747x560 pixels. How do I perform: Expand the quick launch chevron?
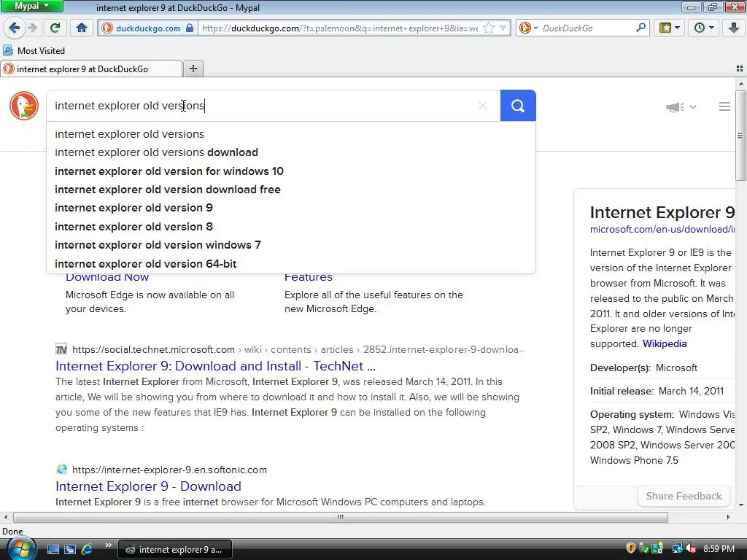109,545
